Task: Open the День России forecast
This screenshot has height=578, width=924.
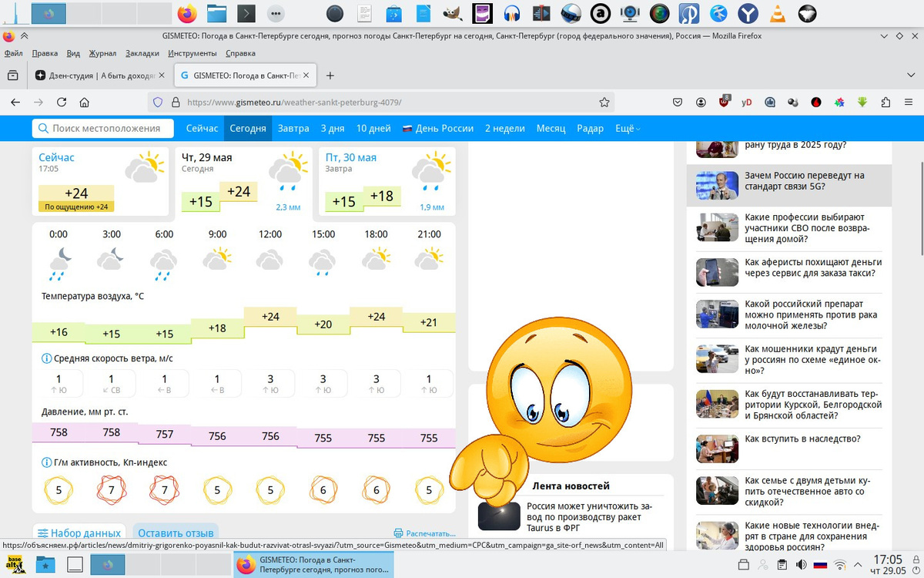Action: point(438,129)
